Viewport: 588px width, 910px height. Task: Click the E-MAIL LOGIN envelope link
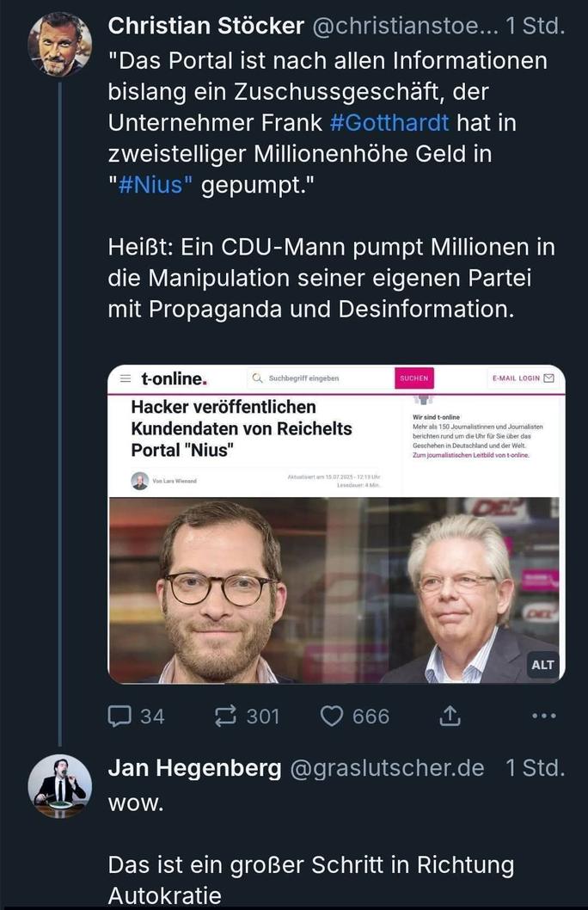(x=523, y=378)
